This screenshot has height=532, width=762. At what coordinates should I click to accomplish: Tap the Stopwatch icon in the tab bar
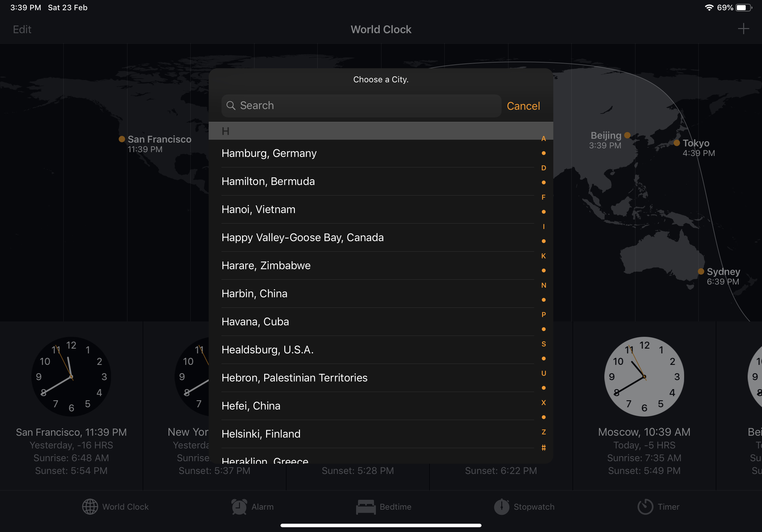pyautogui.click(x=502, y=506)
